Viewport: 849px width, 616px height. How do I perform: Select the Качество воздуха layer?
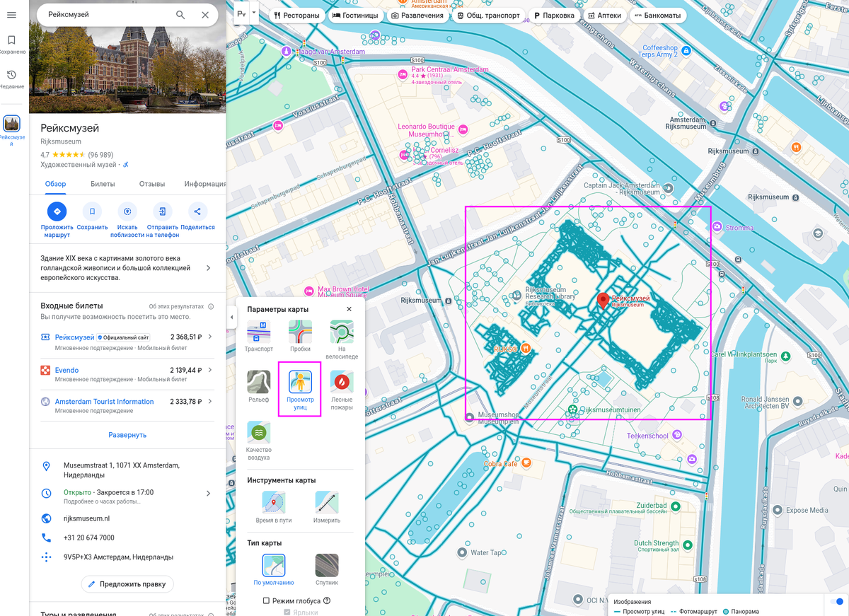pyautogui.click(x=258, y=440)
